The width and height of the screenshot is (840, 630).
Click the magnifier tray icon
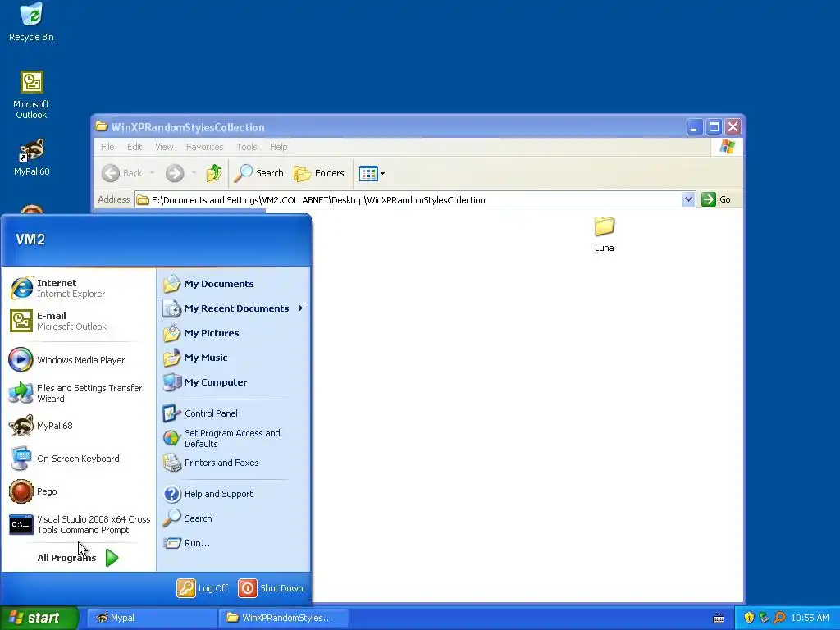click(779, 618)
